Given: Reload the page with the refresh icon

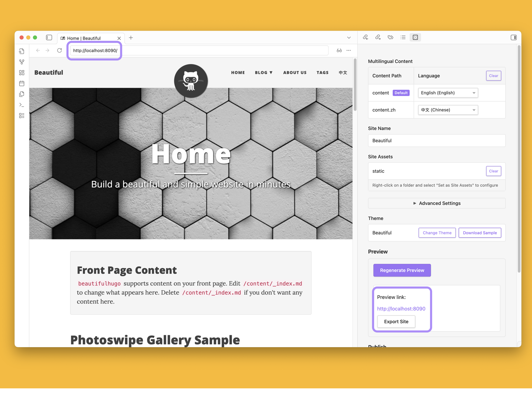Looking at the screenshot, I should coord(60,51).
